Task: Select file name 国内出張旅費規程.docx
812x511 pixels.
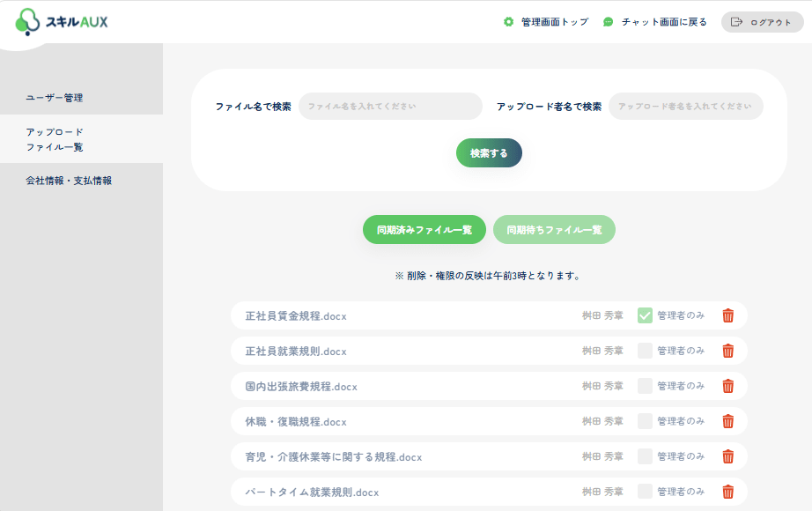Action: [301, 387]
